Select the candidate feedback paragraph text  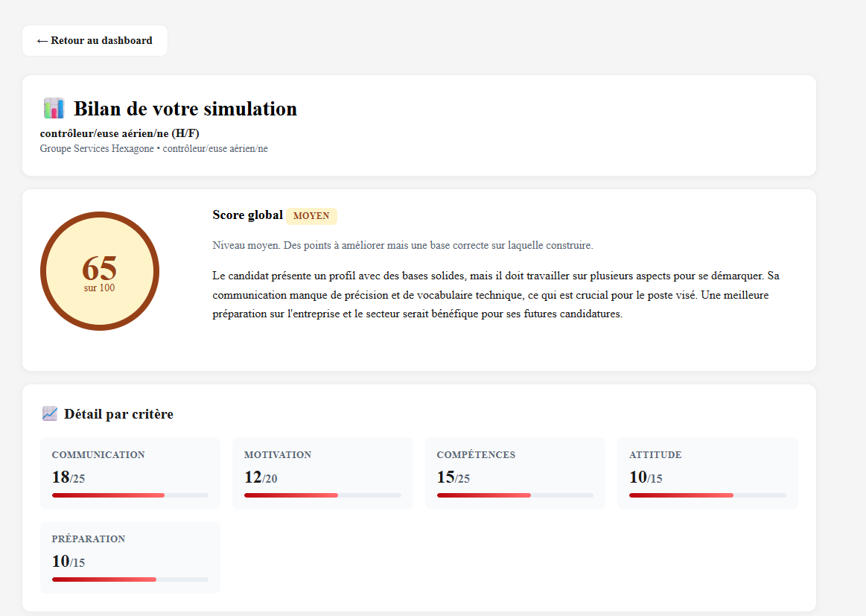pos(495,294)
